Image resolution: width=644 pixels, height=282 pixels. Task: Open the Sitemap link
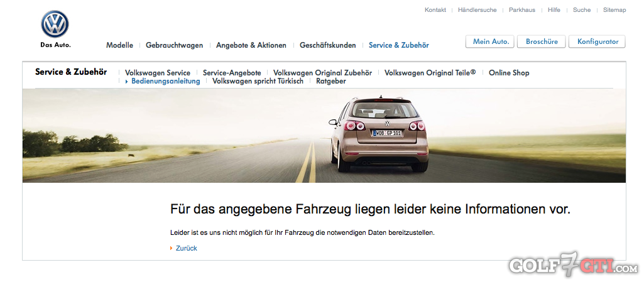pyautogui.click(x=614, y=10)
